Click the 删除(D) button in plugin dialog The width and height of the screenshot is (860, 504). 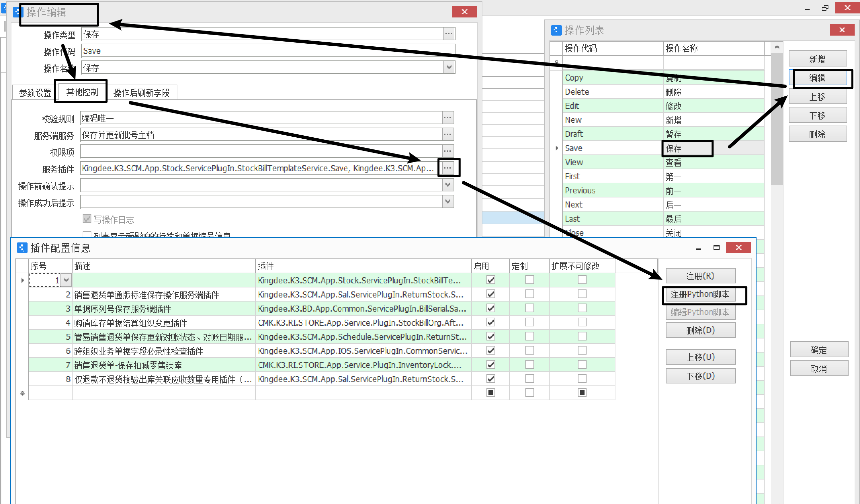click(700, 330)
